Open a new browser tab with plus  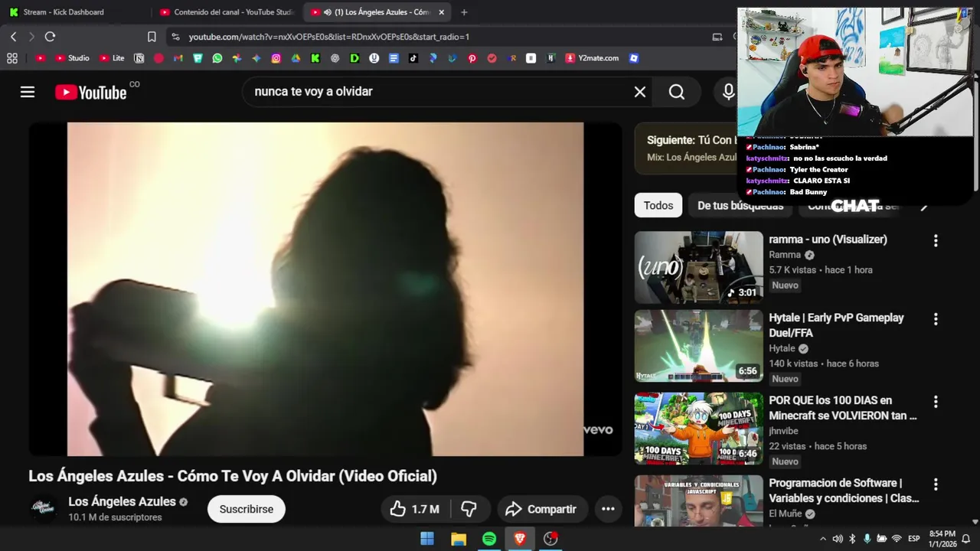(464, 12)
